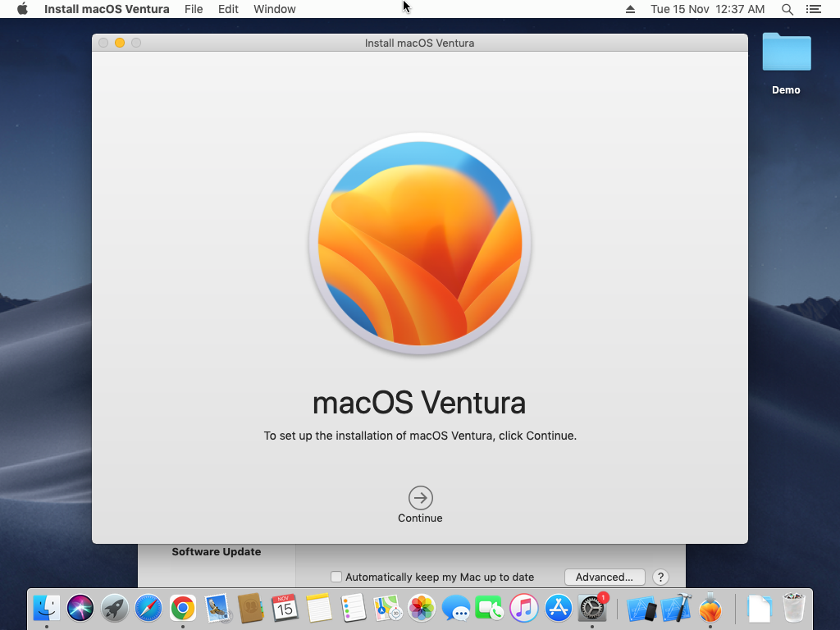Open Maps from the Dock
This screenshot has width=840, height=630.
pos(387,608)
